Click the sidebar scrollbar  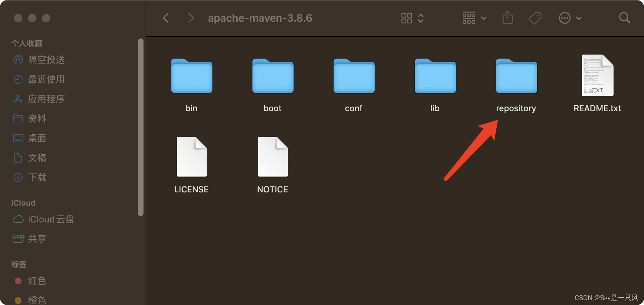[x=141, y=127]
